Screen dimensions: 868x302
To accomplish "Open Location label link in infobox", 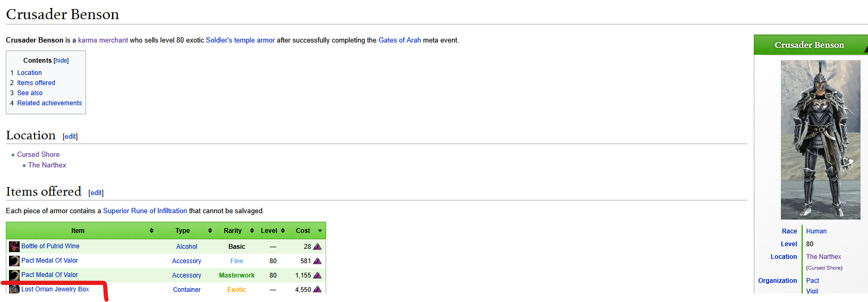I will [784, 257].
